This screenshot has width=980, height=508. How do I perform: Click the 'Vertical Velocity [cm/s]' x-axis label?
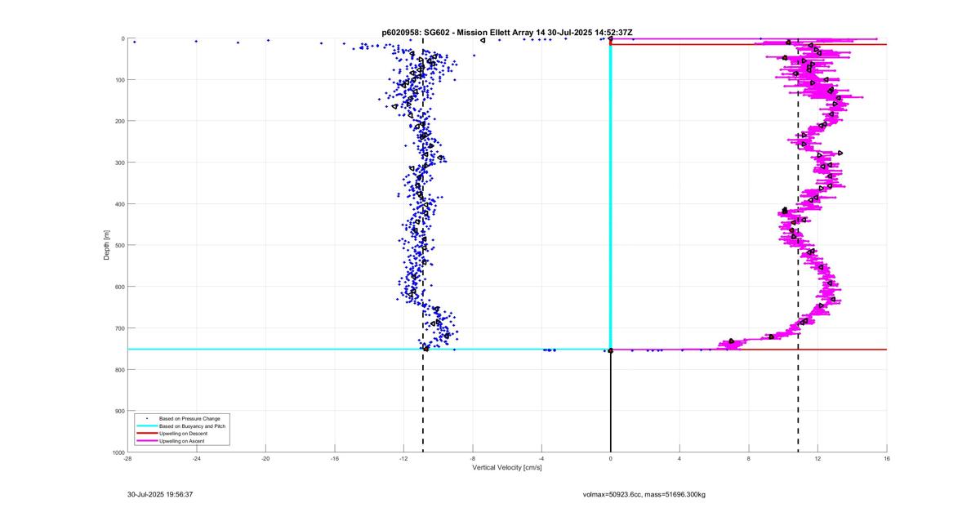click(507, 468)
